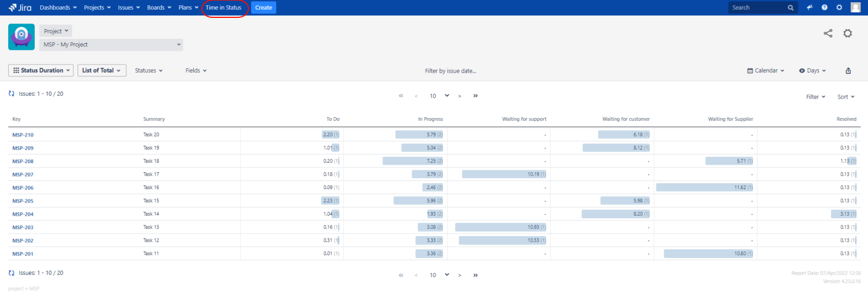868x304 pixels.
Task: Click the Filter by issue date field
Action: click(450, 71)
